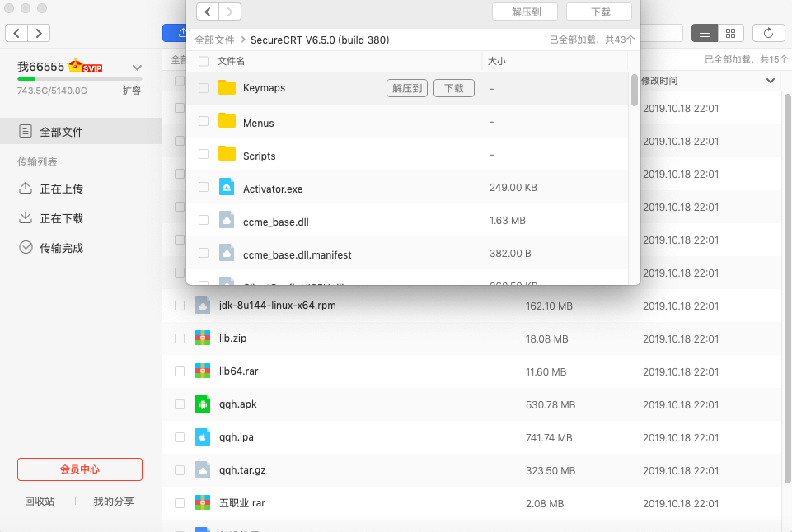Click top 下载 button in dialog
792x532 pixels.
[x=599, y=12]
